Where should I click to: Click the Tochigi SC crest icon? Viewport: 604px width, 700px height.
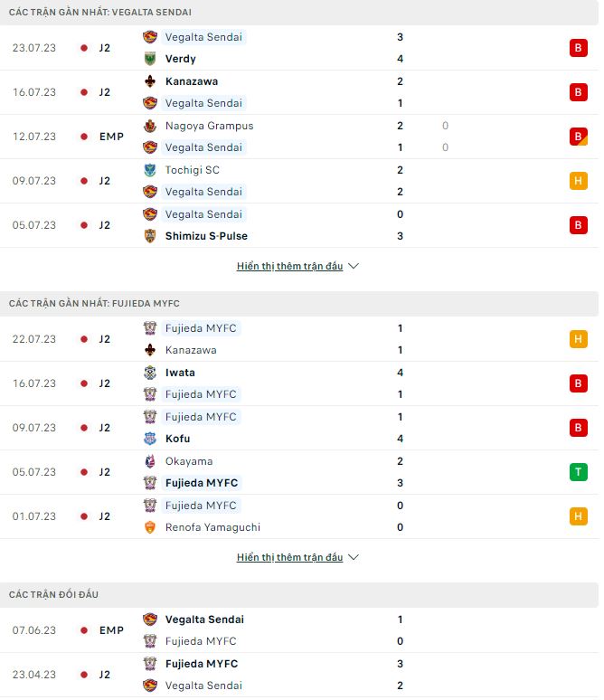pos(150,170)
